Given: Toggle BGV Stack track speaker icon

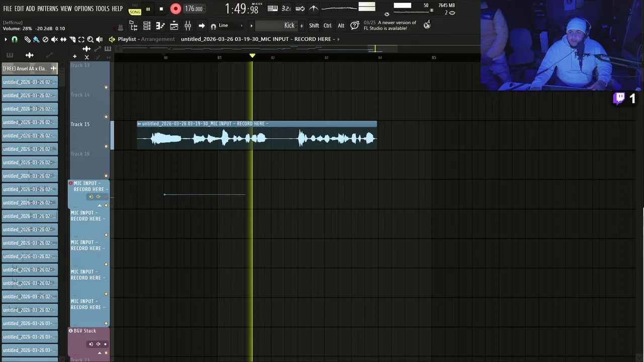Looking at the screenshot, I should [x=98, y=344].
